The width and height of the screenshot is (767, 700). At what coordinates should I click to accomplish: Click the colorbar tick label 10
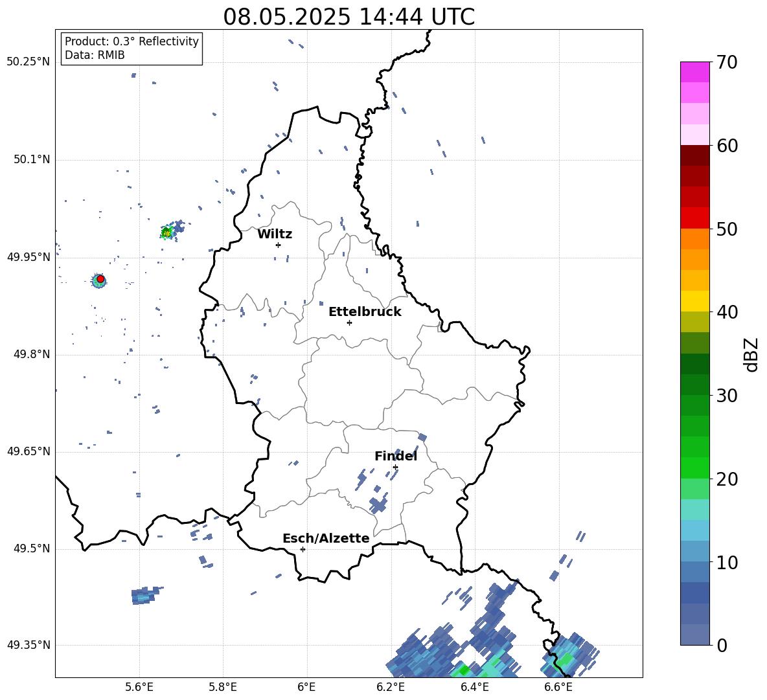727,562
